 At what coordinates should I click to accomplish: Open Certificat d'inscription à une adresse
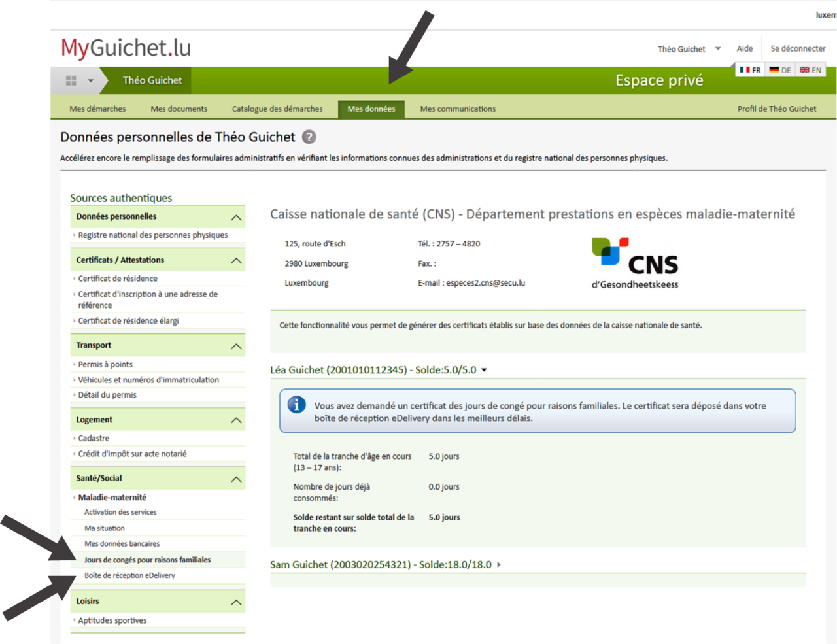[148, 299]
